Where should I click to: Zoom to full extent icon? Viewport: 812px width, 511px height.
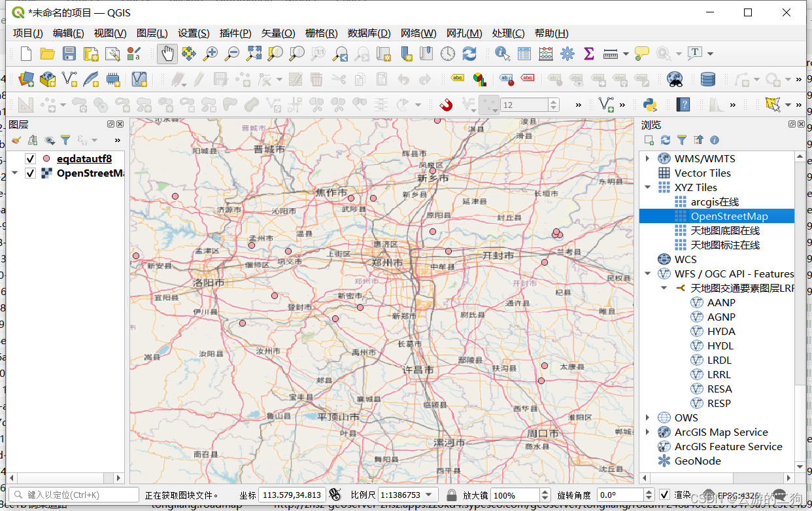254,54
